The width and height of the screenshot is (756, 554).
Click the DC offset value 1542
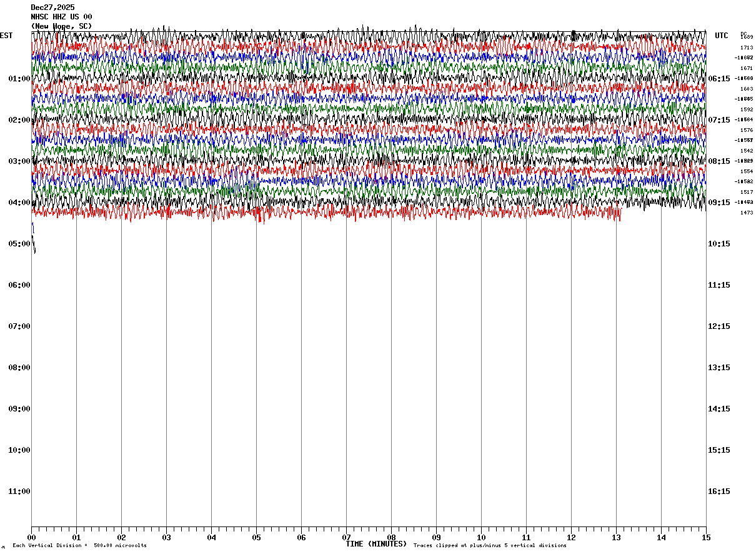[747, 151]
